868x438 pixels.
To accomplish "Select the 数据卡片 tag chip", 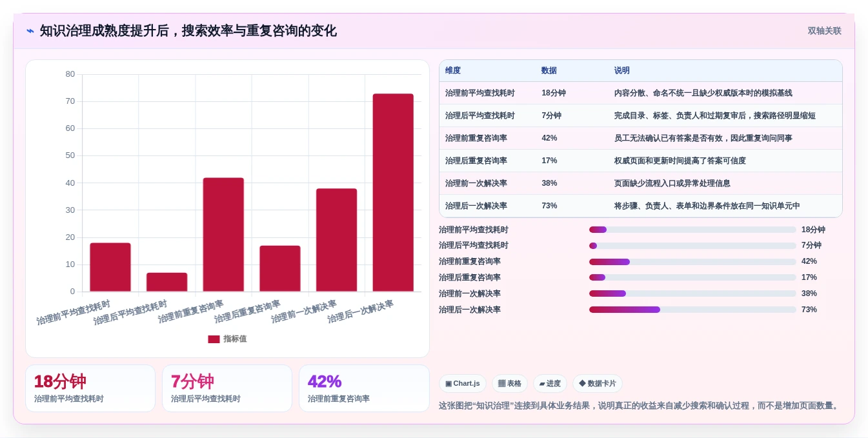I will pos(598,383).
